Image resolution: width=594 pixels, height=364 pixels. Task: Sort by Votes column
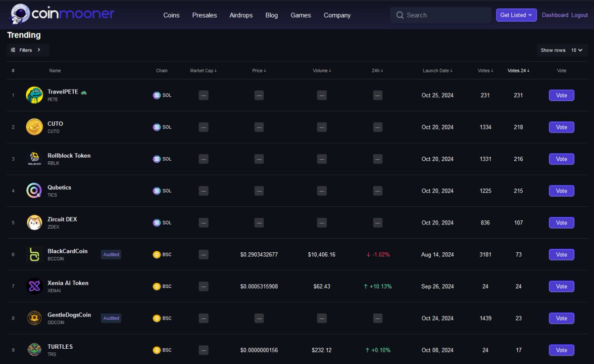(x=485, y=71)
